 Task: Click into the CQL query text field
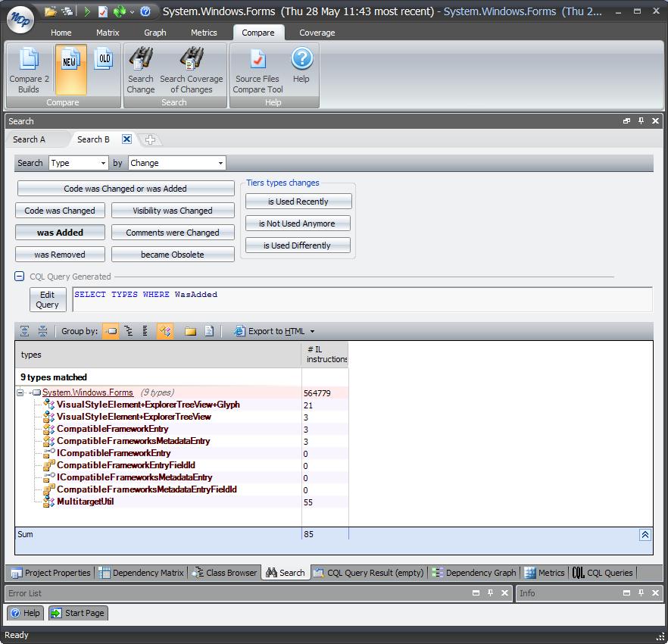(362, 299)
